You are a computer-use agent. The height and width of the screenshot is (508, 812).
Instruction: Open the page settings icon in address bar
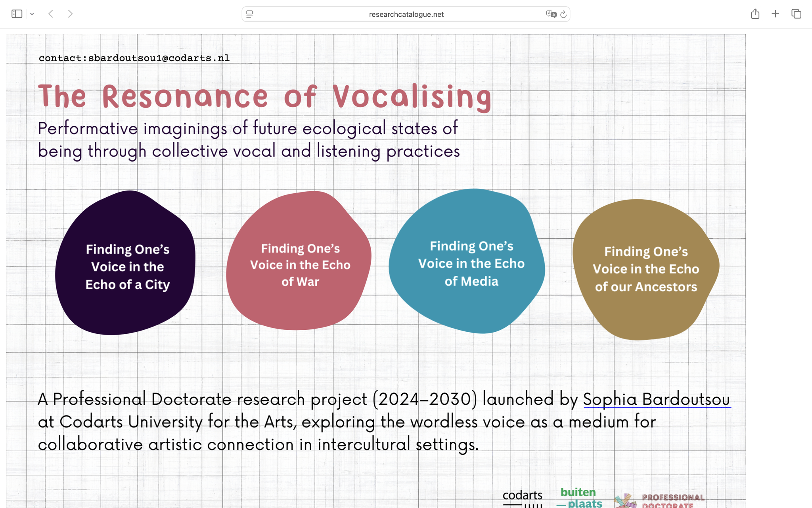click(x=249, y=14)
